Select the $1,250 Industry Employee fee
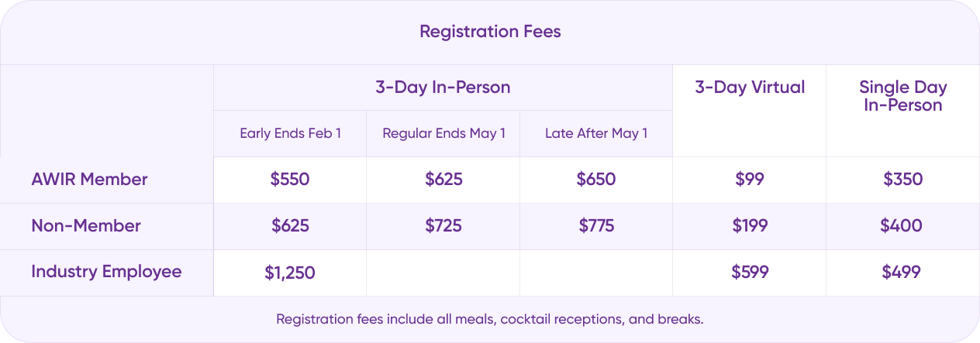The height and width of the screenshot is (343, 980). [290, 273]
